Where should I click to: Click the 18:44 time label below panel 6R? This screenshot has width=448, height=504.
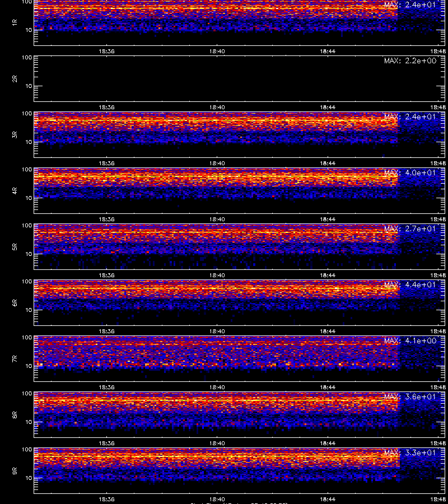[x=328, y=332]
